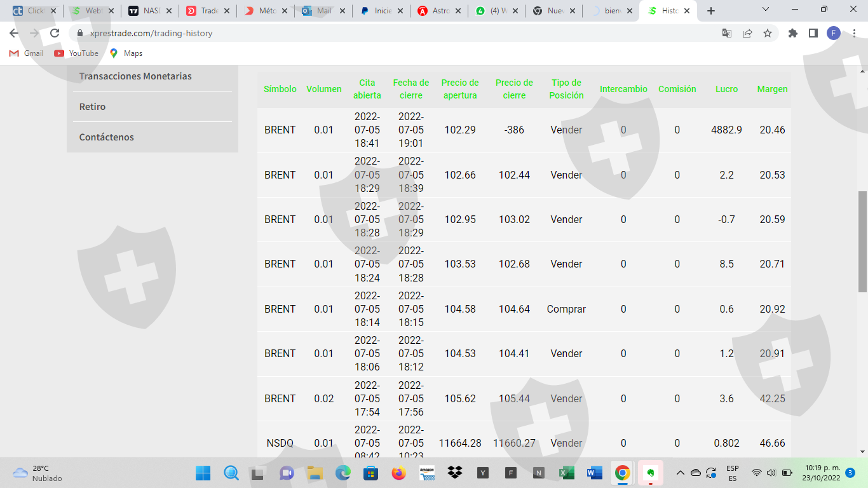Image resolution: width=868 pixels, height=488 pixels.
Task: Expand the tab search dropdown arrow
Action: (x=766, y=10)
